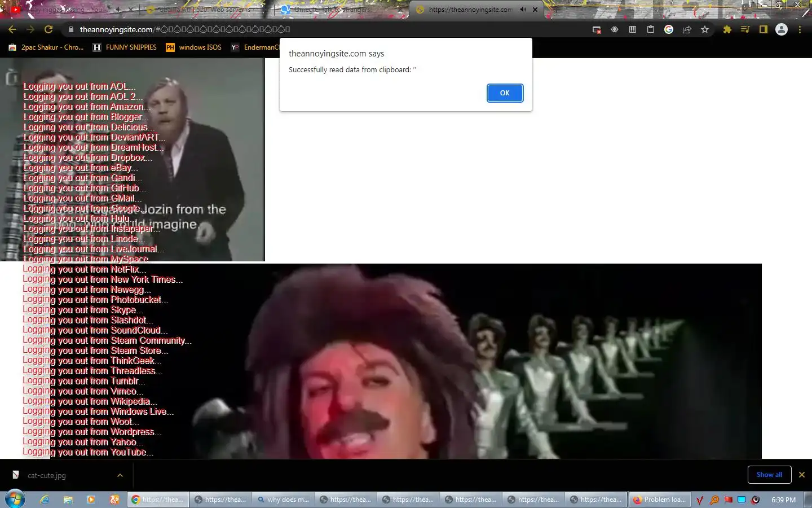Click 'Logging you out from NetFlix...' line

(85, 270)
